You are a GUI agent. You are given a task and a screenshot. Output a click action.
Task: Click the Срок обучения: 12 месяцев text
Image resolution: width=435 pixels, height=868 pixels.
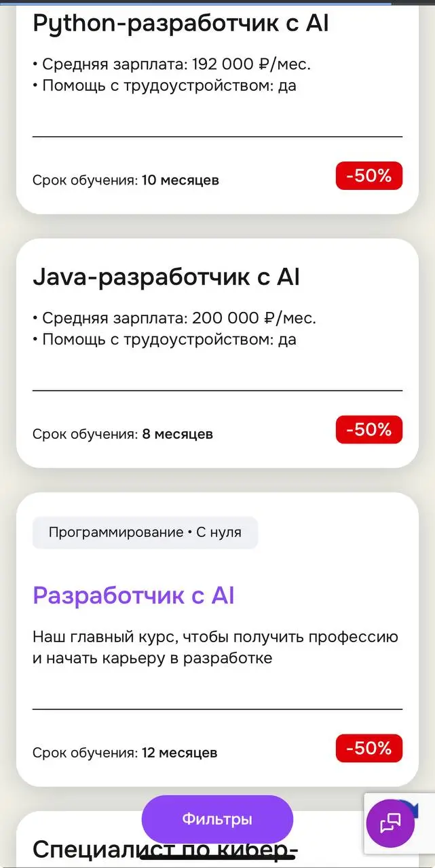(124, 752)
